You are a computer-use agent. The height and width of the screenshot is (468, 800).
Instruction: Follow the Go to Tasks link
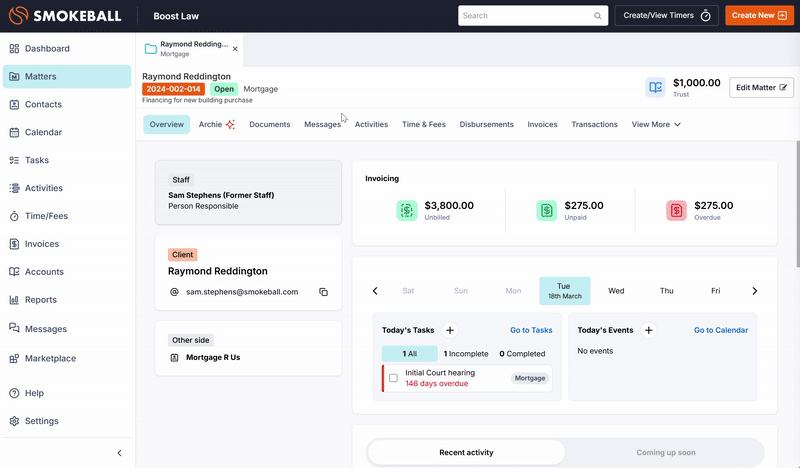click(531, 330)
